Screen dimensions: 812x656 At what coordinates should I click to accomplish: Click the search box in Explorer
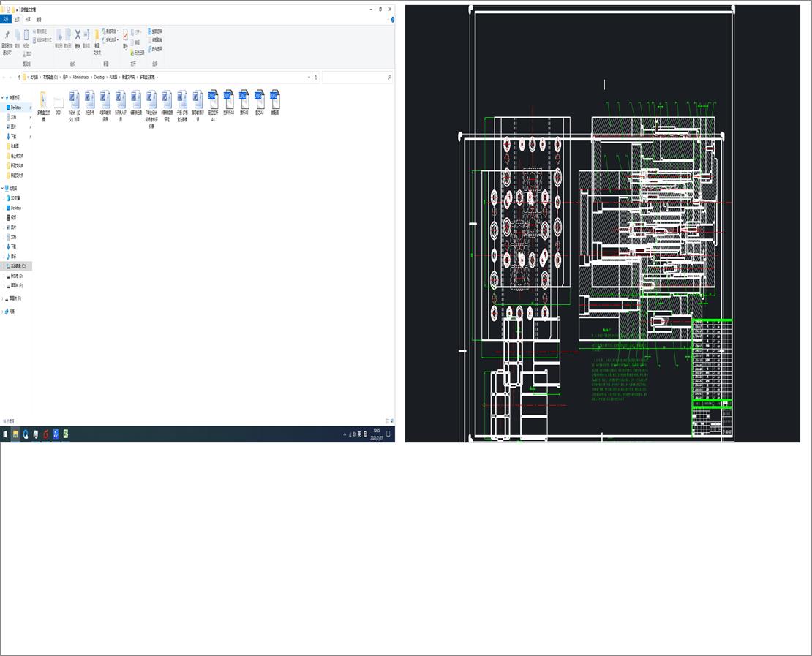tap(357, 77)
